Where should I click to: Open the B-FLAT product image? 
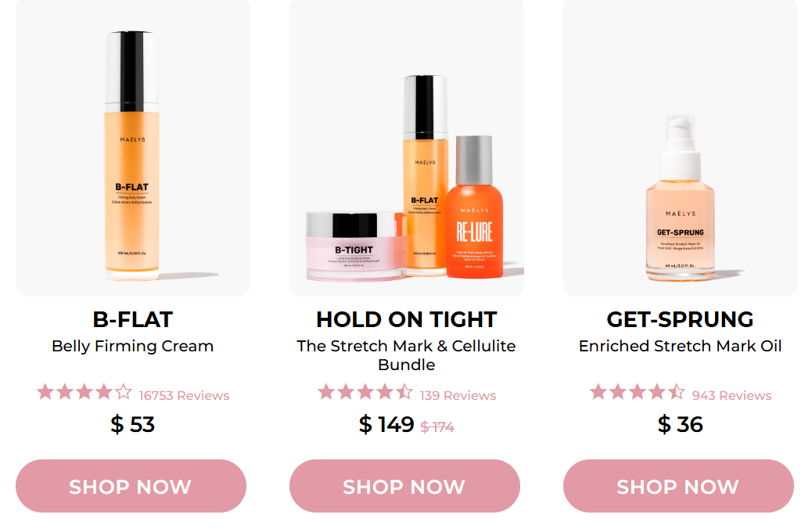coord(133,148)
